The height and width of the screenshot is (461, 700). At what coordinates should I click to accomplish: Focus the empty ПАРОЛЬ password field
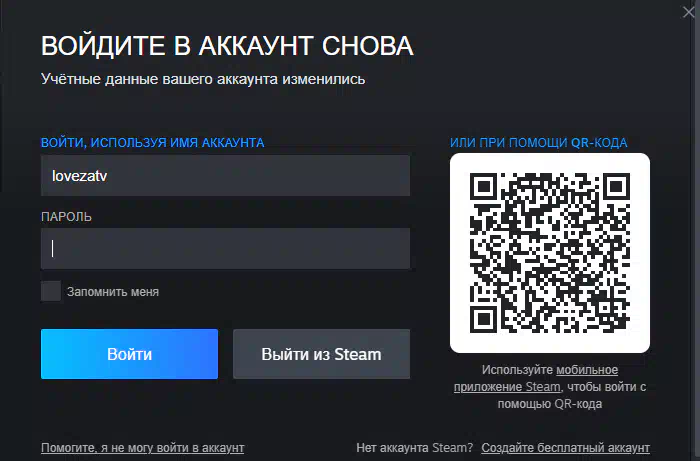coord(225,249)
